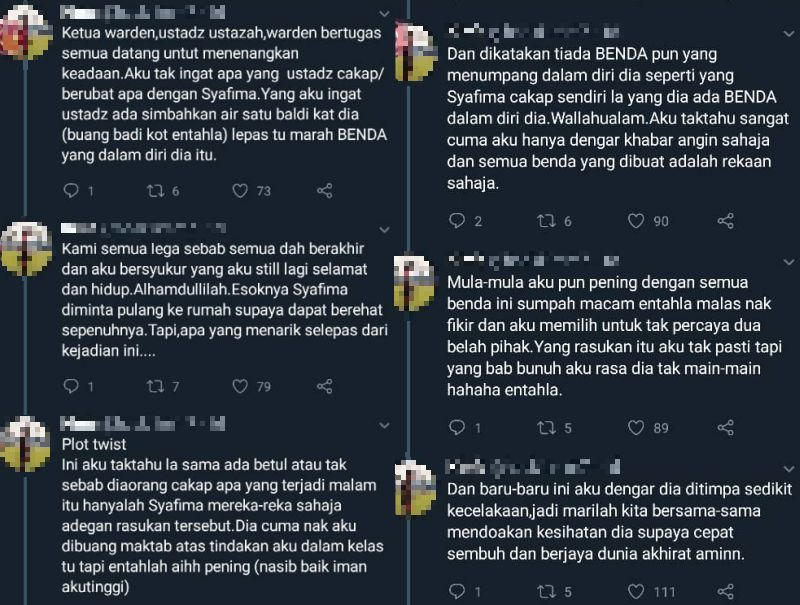Retweet the tweet ending "rekaan sahaja"
This screenshot has height=605, width=800.
[x=547, y=221]
